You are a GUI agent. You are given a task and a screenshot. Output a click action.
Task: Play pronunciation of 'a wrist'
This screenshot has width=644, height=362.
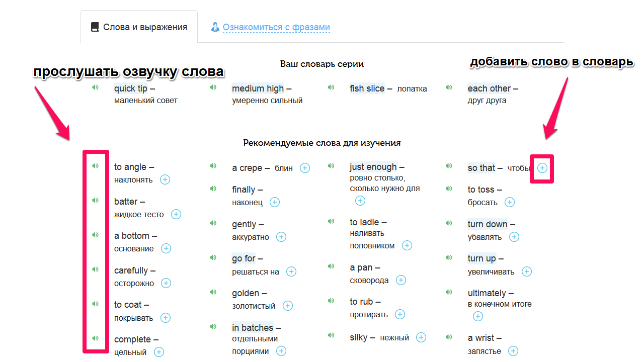tap(449, 337)
